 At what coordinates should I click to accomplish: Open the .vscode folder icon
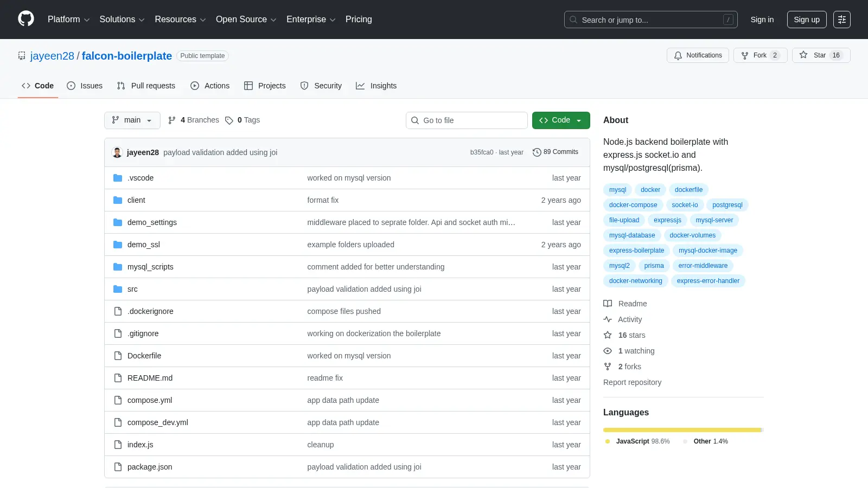[118, 178]
